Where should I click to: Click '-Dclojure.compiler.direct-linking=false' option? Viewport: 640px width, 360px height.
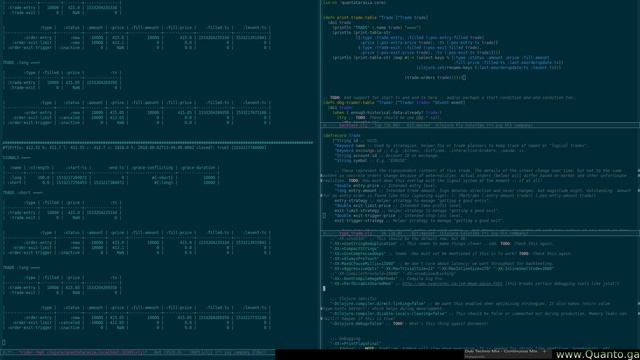coord(378,304)
